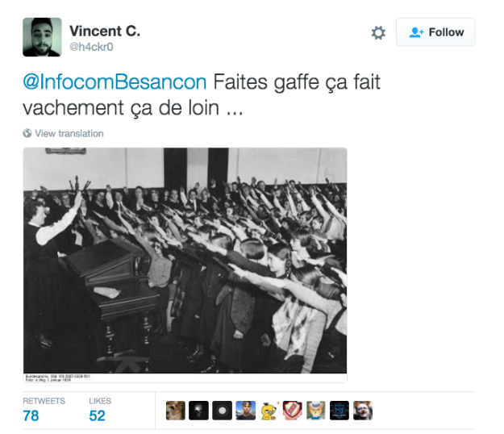504x434 pixels.
Task: Open the white circle avatar liker
Action: (x=222, y=411)
